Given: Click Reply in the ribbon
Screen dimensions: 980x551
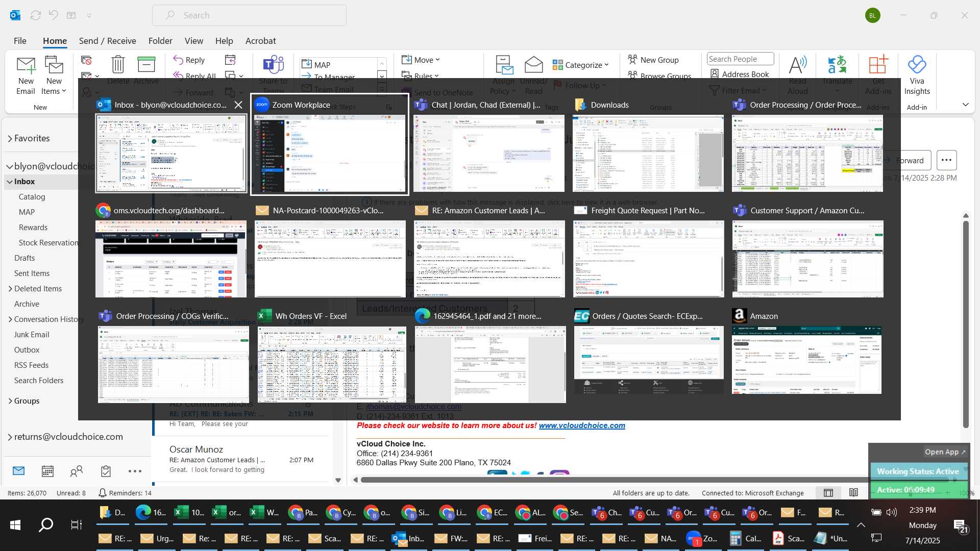Looking at the screenshot, I should 189,60.
